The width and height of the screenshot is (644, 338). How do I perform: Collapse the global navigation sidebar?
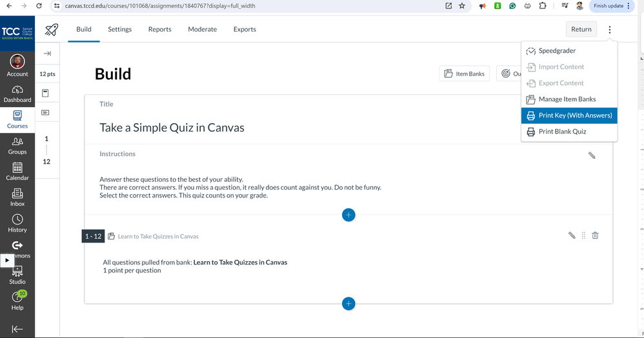click(17, 329)
